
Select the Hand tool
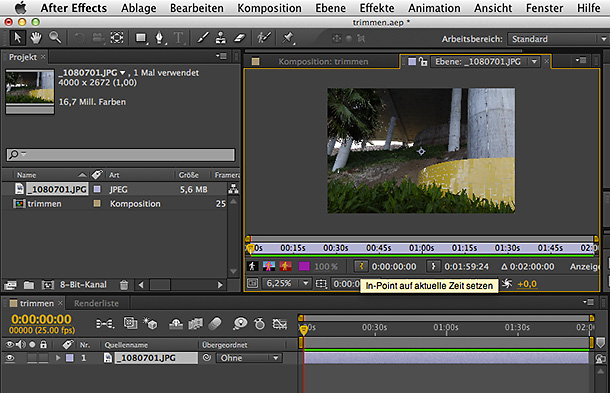36,38
